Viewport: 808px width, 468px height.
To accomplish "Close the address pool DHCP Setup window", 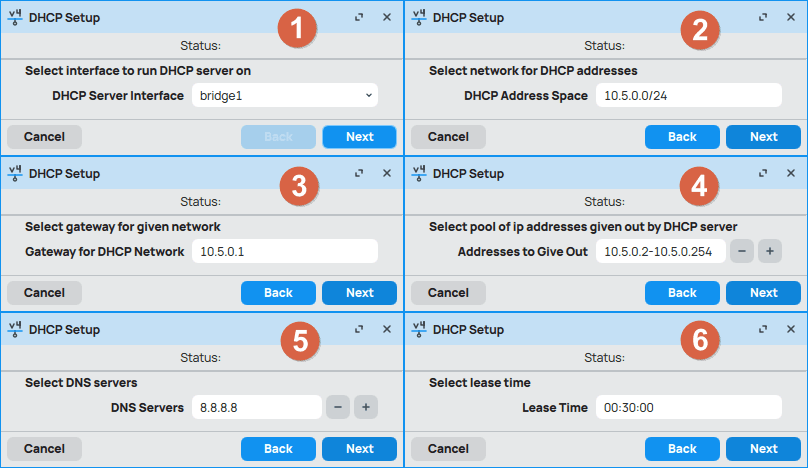I will coord(791,173).
